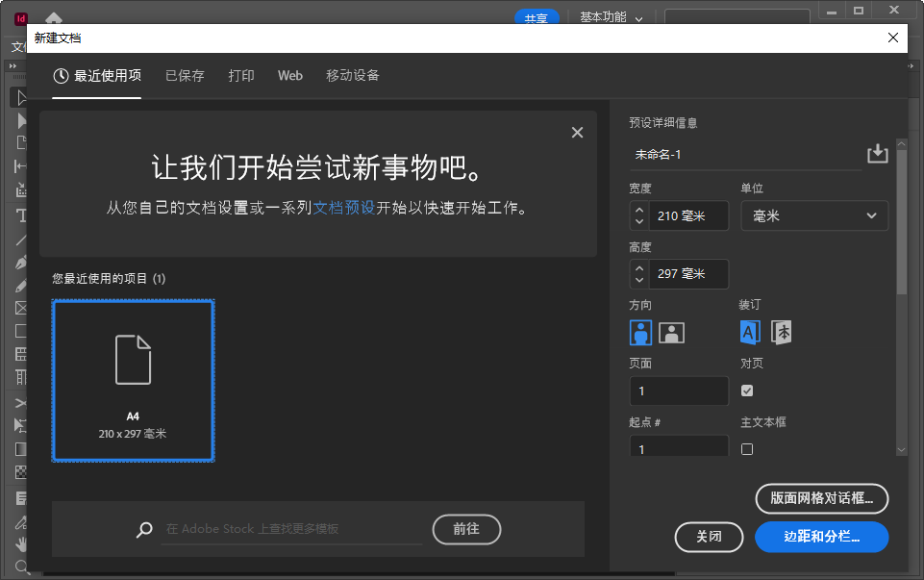
Task: Click the 210 毫米 width input field
Action: 688,215
